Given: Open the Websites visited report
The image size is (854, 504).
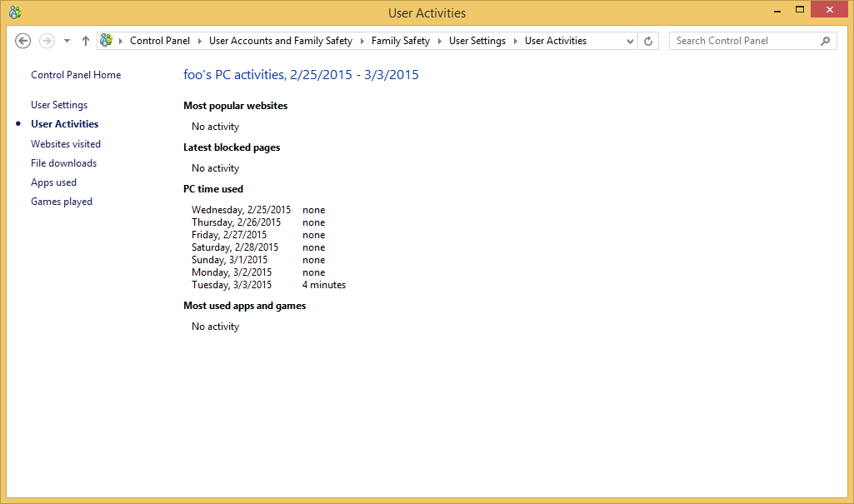Looking at the screenshot, I should (66, 144).
